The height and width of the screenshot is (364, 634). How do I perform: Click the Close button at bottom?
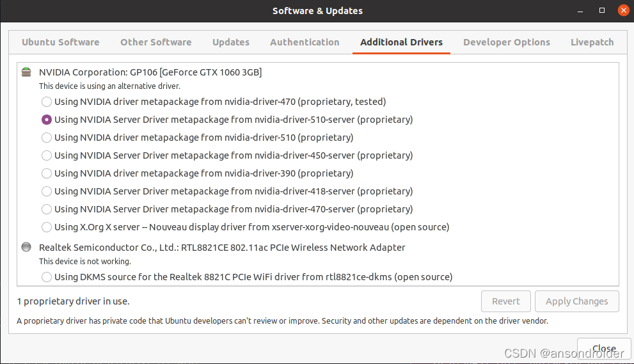(x=604, y=349)
